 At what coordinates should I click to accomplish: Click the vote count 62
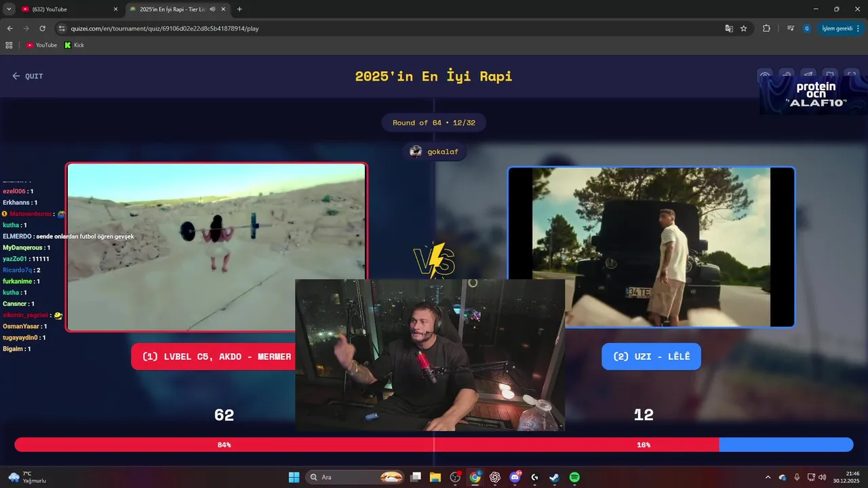[224, 415]
